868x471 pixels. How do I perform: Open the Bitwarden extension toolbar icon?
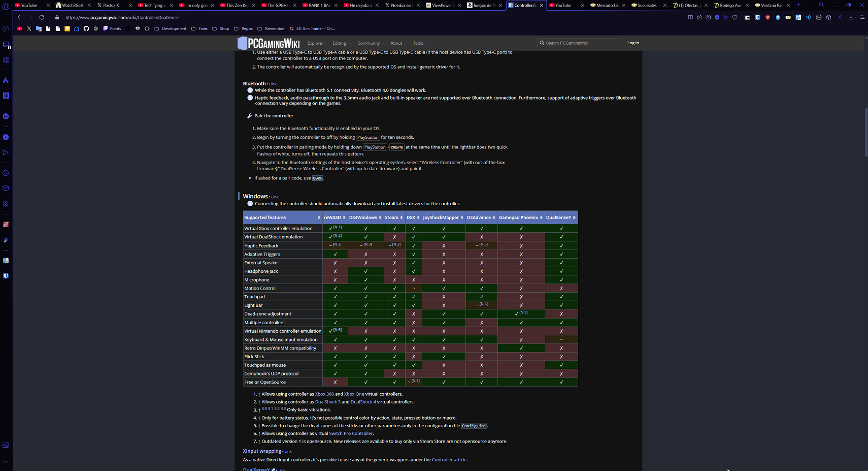point(757,17)
